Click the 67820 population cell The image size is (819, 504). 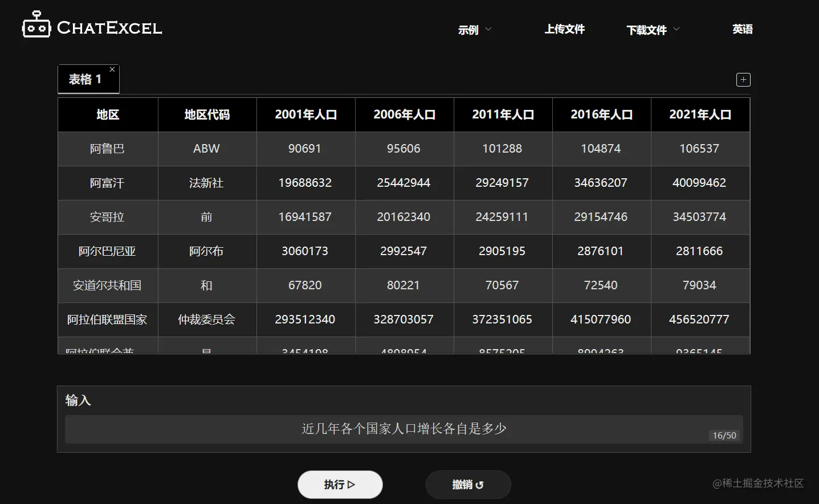click(x=305, y=285)
